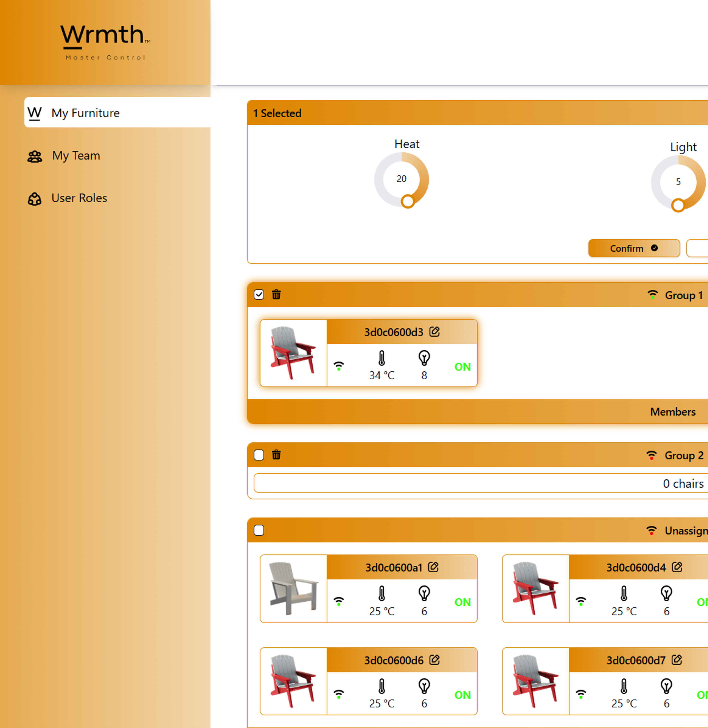The width and height of the screenshot is (708, 728).
Task: Click the Confirm button
Action: 634,248
